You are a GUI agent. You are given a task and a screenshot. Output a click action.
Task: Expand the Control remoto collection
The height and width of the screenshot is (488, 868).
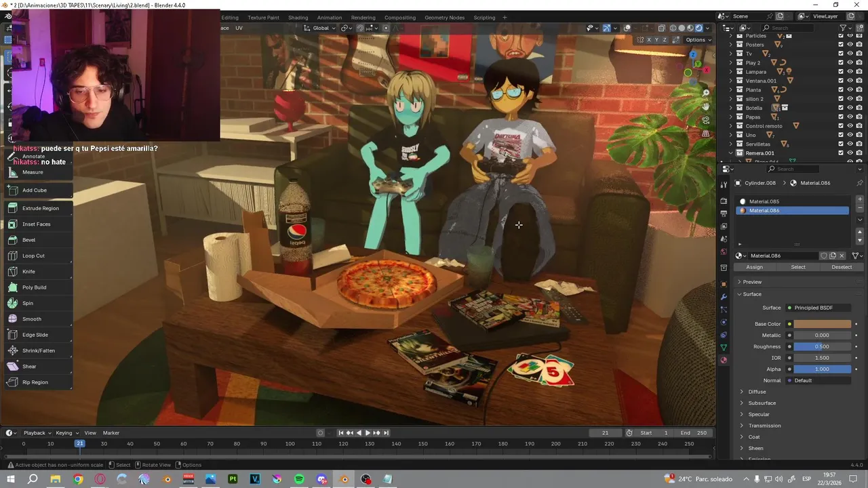click(x=731, y=126)
